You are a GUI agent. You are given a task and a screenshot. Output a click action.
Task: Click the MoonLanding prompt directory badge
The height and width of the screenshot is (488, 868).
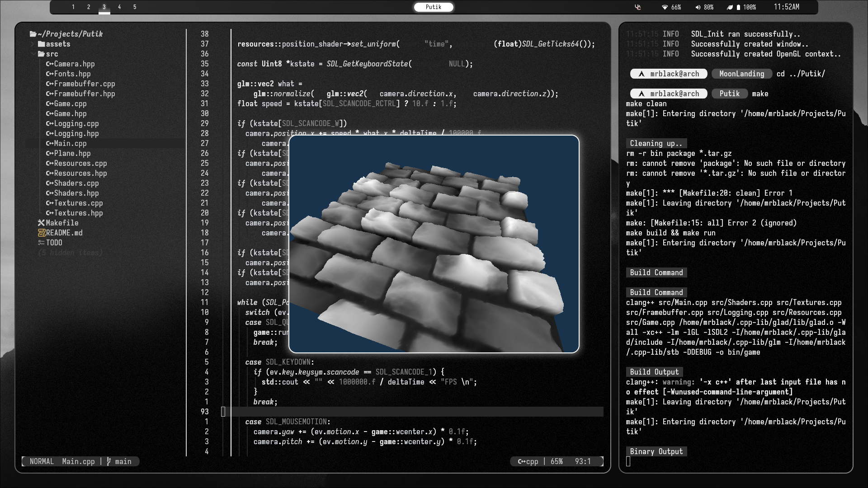point(741,74)
